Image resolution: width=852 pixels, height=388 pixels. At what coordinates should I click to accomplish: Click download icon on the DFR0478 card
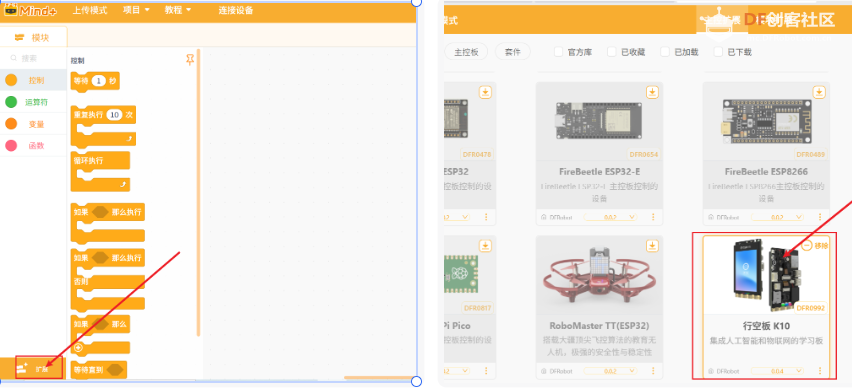click(485, 92)
